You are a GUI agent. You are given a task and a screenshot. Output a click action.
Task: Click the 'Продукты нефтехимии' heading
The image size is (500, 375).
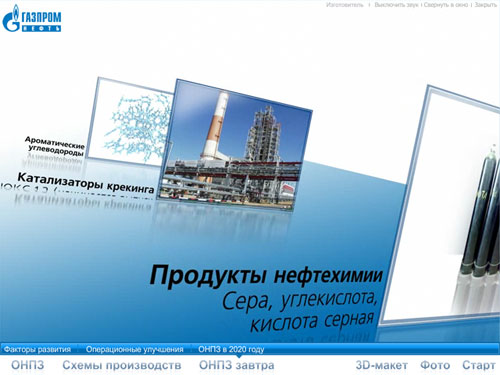click(266, 275)
